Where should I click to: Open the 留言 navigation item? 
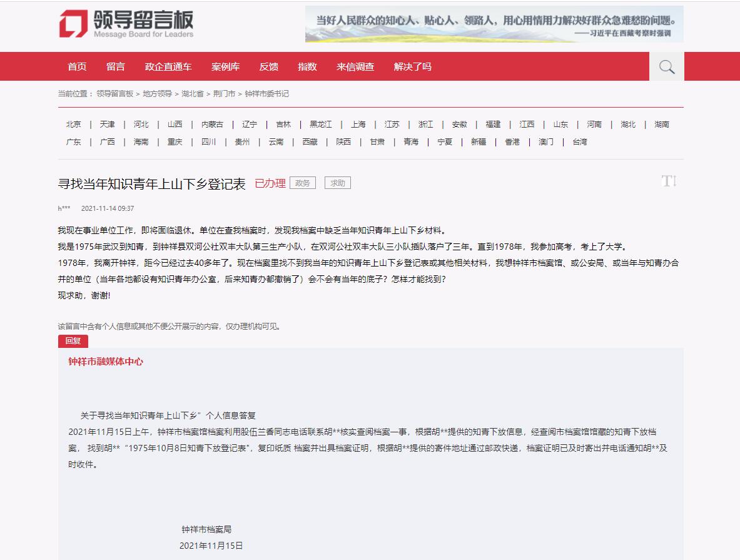115,67
